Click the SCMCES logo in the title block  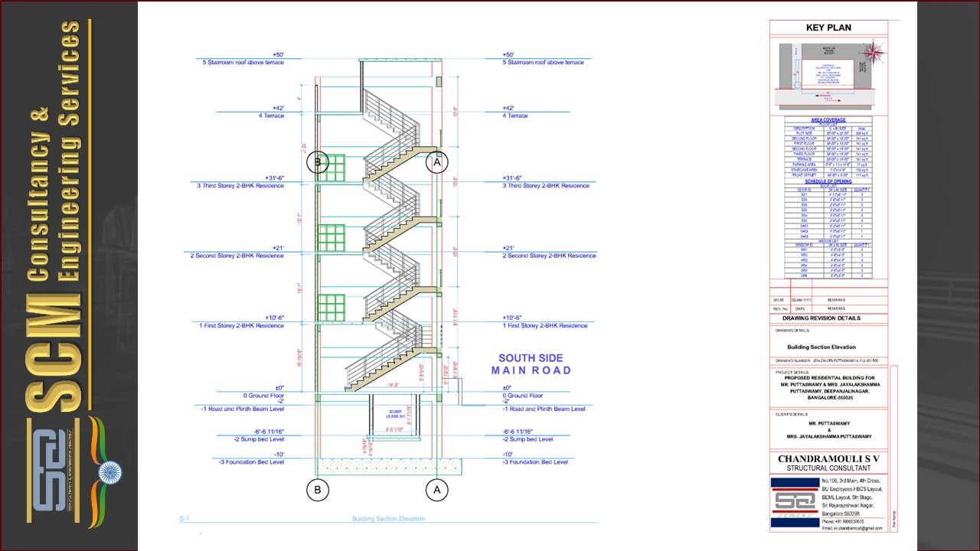794,502
